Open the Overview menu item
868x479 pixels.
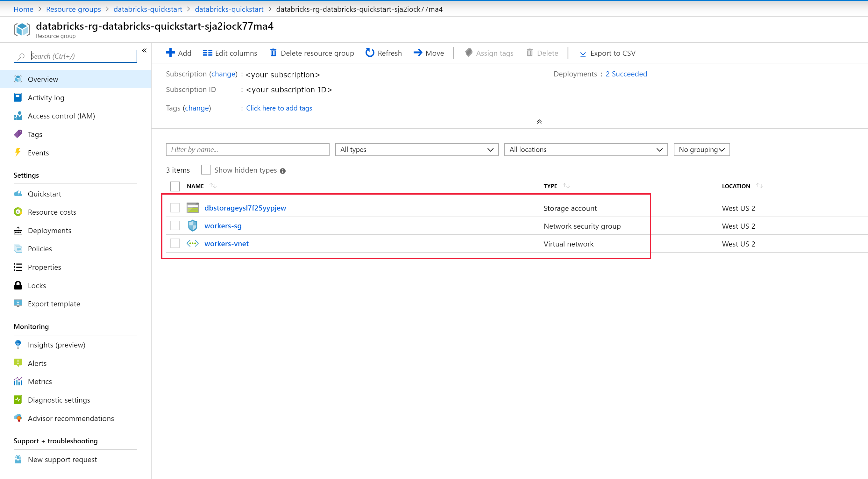coord(44,78)
